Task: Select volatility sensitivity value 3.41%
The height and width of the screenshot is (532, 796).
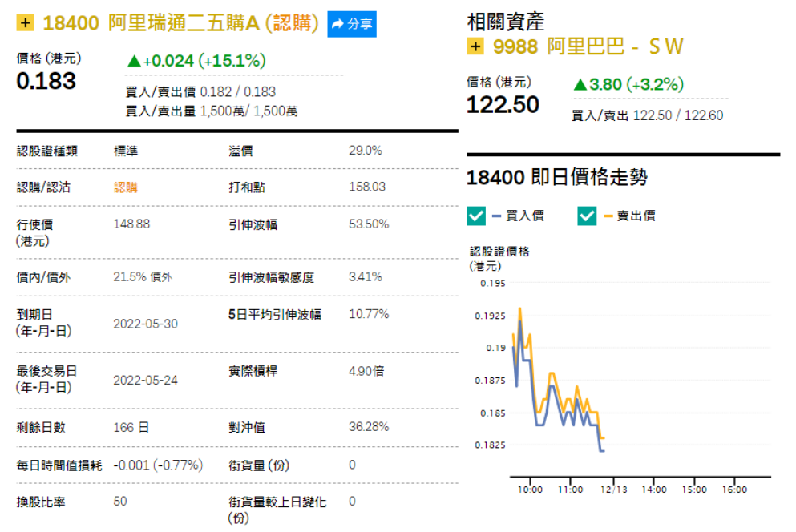Action: pyautogui.click(x=366, y=276)
